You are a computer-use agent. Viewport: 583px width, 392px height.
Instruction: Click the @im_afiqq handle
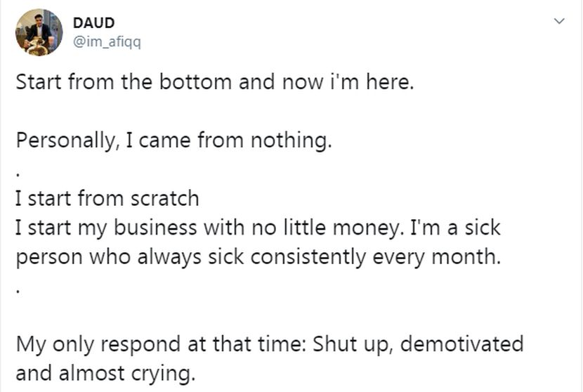[107, 42]
